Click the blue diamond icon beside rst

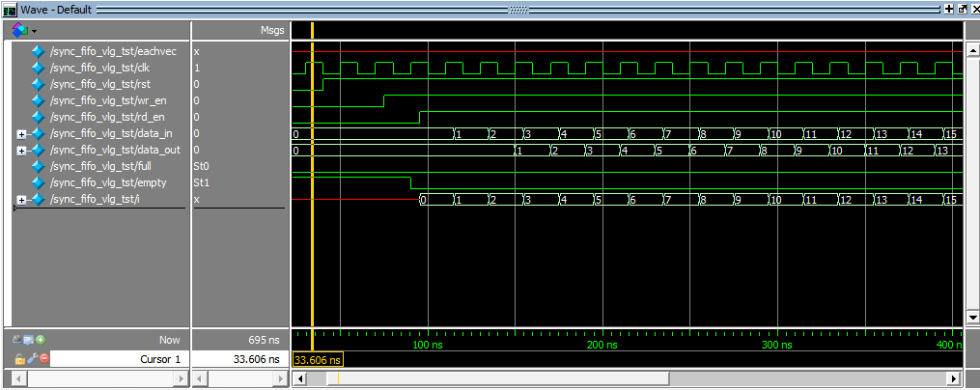(39, 85)
